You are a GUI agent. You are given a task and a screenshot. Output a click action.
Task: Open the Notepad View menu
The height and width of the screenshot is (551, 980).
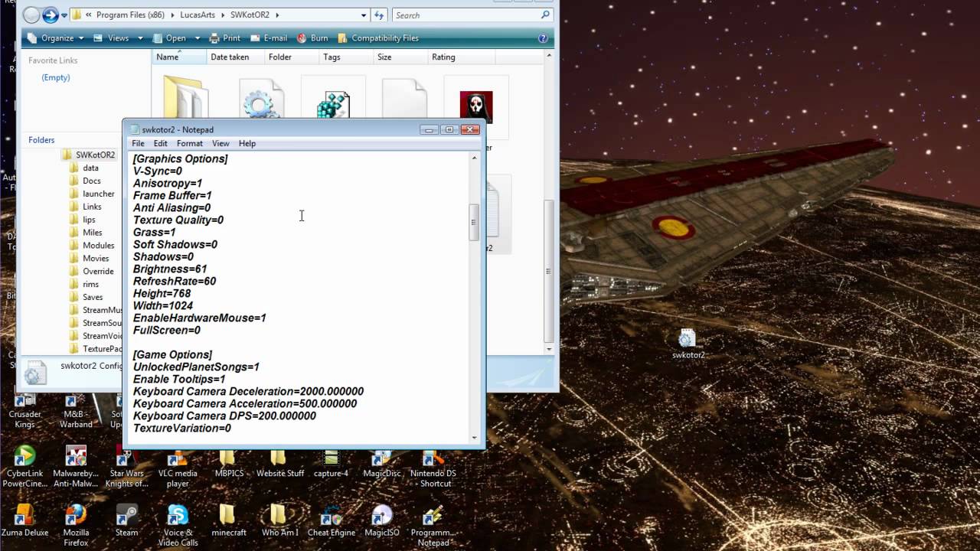point(220,143)
